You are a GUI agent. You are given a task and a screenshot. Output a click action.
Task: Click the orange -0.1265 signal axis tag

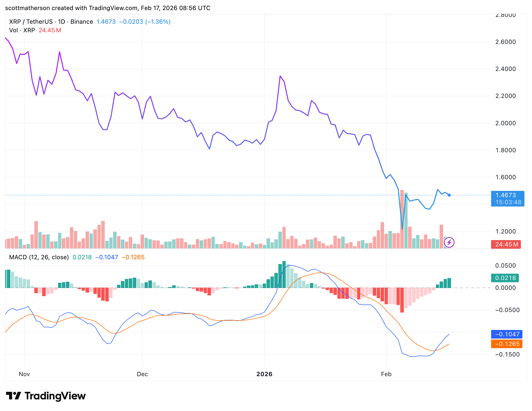point(507,344)
